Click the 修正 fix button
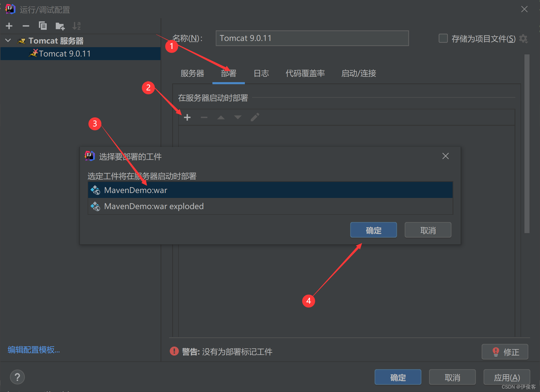The width and height of the screenshot is (540, 392). point(505,352)
